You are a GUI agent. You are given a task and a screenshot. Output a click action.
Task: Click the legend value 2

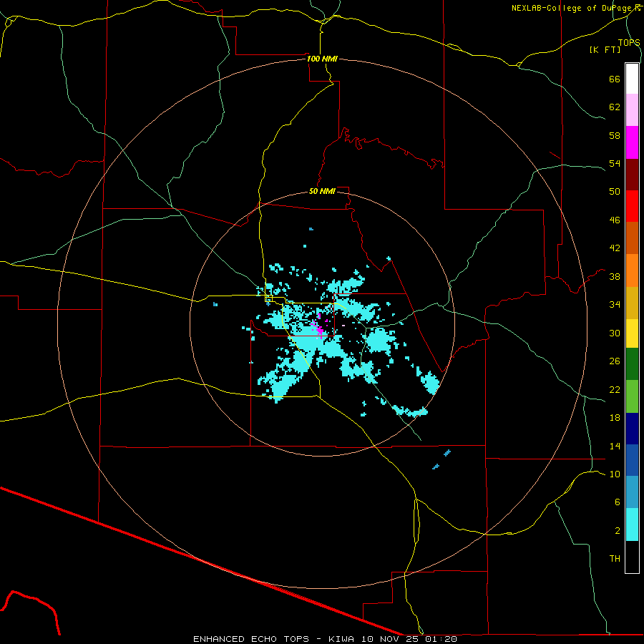coord(618,531)
